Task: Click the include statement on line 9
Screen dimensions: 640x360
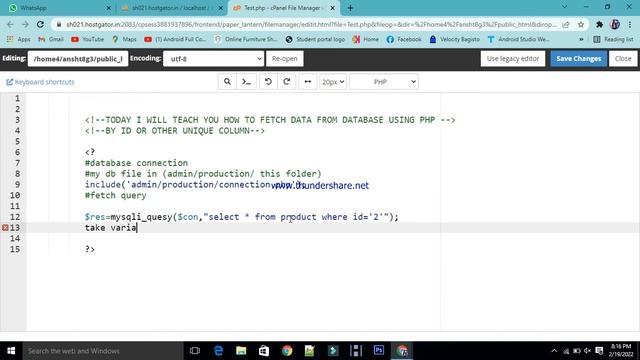Action: 195,184
